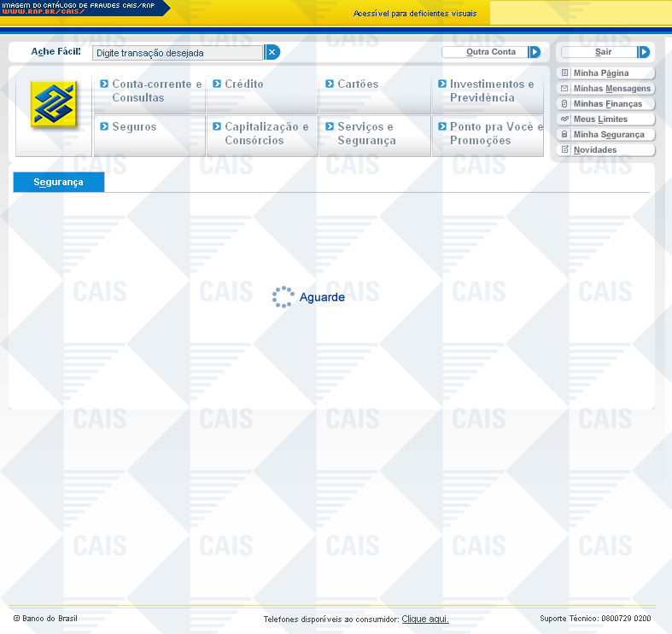Open the Seguros menu

134,127
